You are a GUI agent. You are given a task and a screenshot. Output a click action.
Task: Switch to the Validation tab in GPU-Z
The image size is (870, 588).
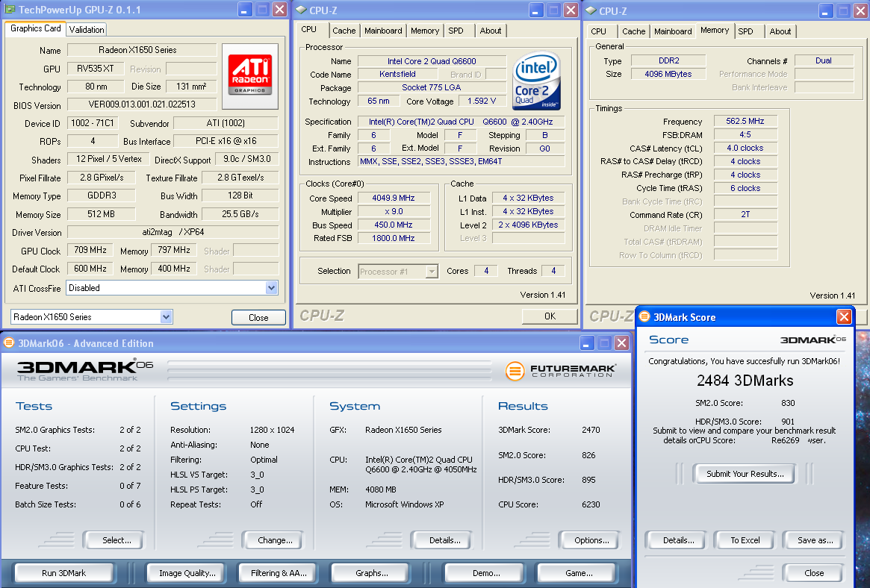[87, 29]
